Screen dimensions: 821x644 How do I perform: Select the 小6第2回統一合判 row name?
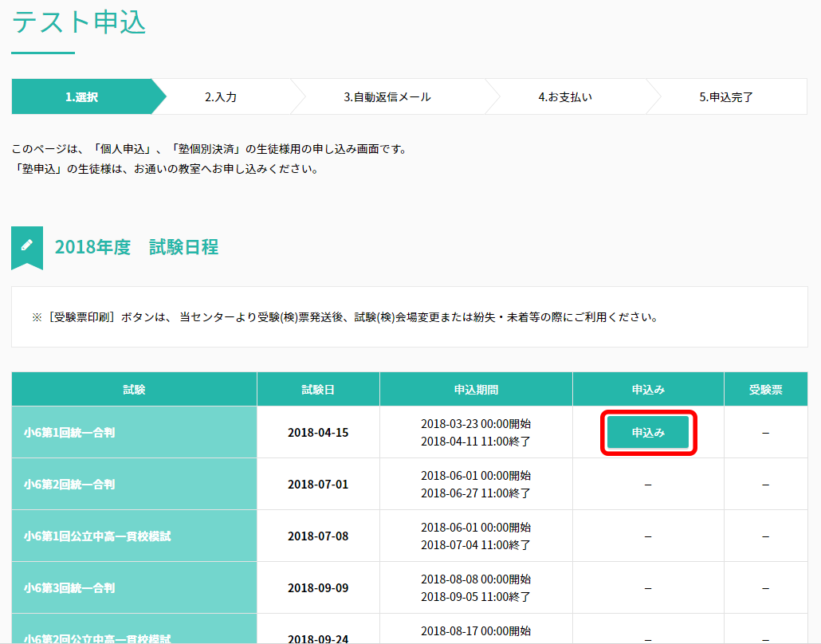tap(69, 485)
